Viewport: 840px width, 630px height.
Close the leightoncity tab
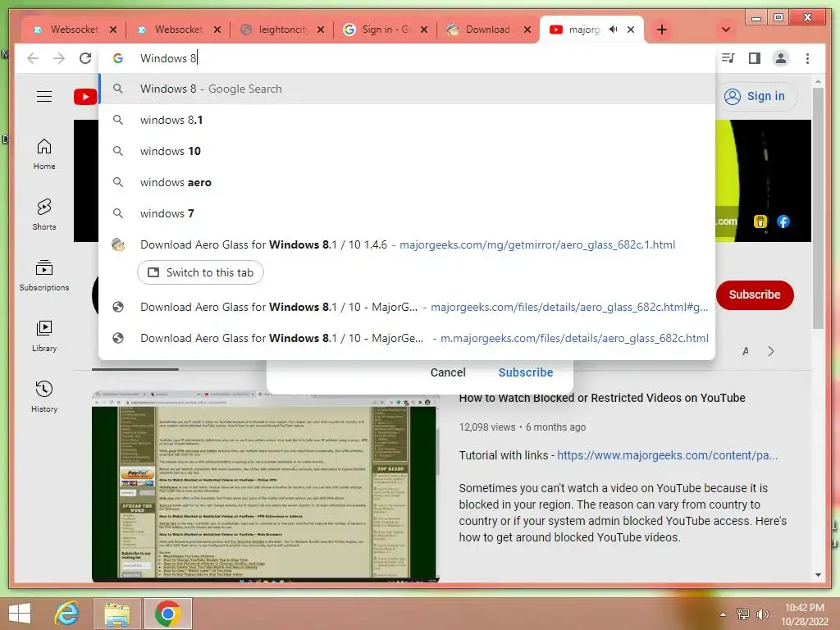coord(321,30)
